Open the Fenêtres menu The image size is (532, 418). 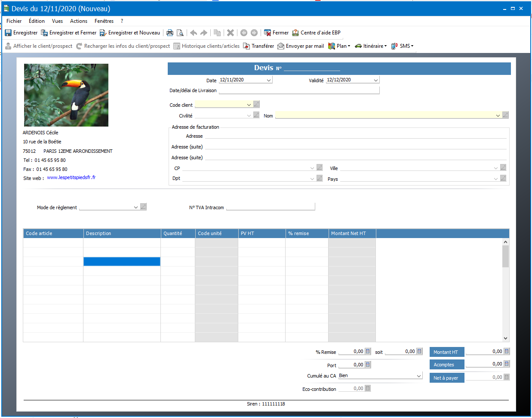point(104,21)
